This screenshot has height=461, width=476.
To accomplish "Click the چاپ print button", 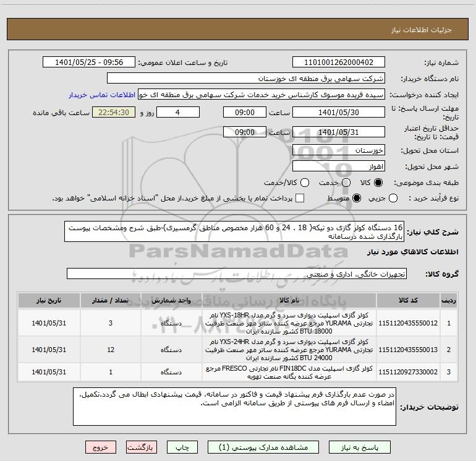I will click(183, 447).
